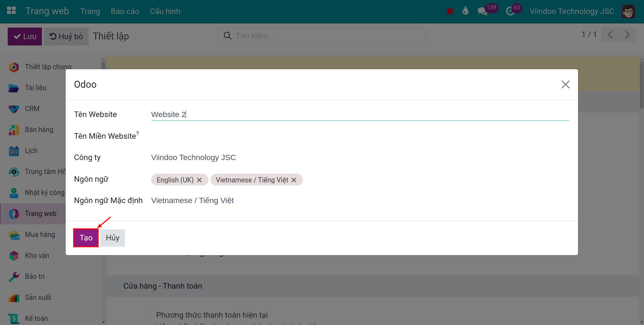Click the Tạo button
The height and width of the screenshot is (325, 644).
click(x=86, y=238)
